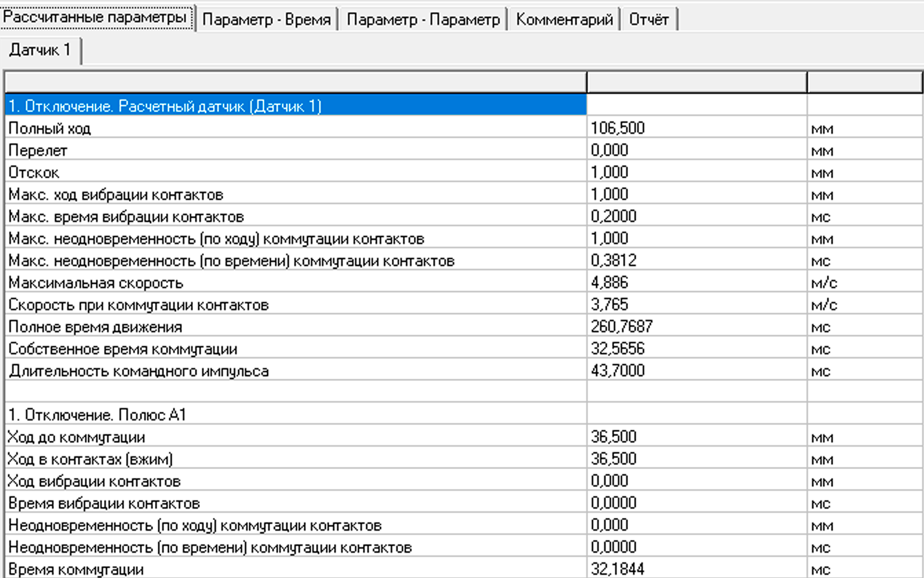The height and width of the screenshot is (578, 924).
Task: Select the Отскок row label
Action: pos(34,172)
